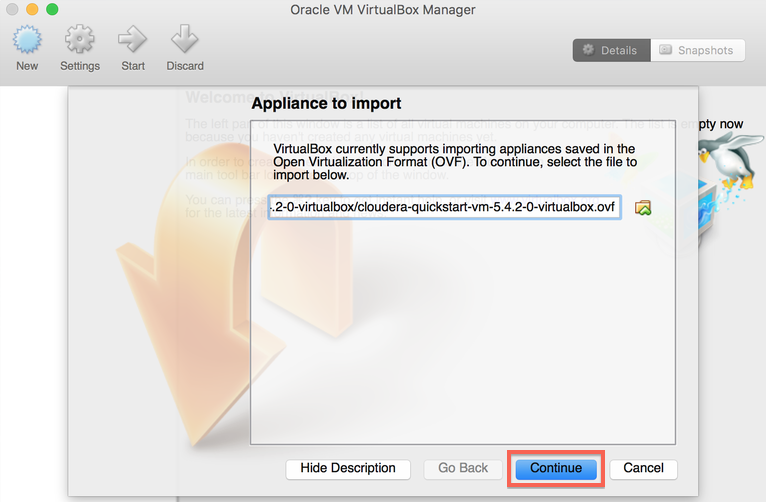Click the OVF import description text
Viewport: 766px width, 502px height.
(x=455, y=162)
